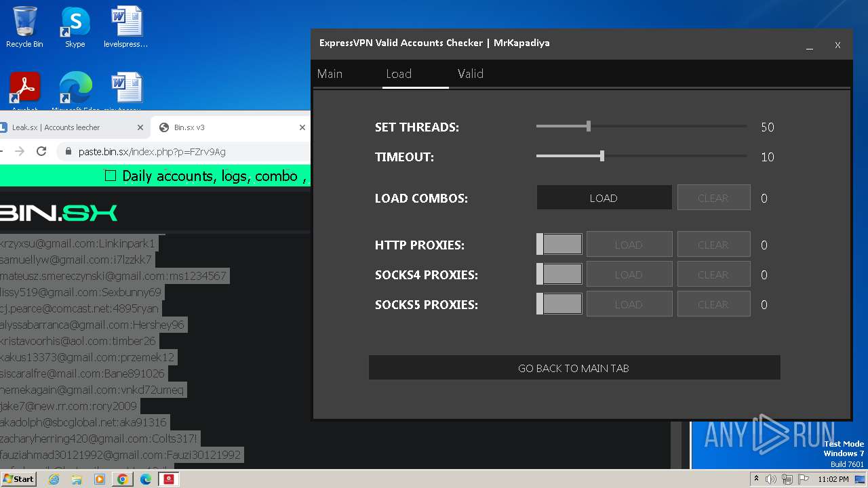Open the Microsoft Edge desktop shortcut
Image resolution: width=868 pixels, height=488 pixels.
coord(75,91)
